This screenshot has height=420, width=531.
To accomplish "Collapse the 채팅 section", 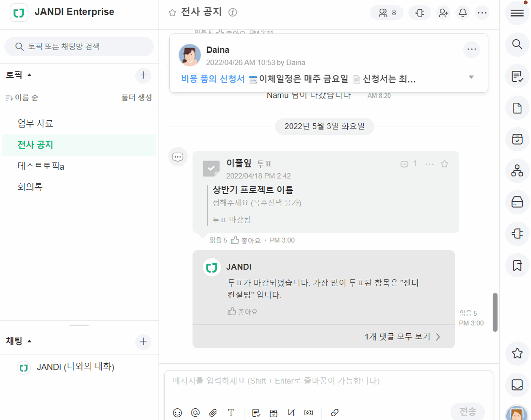I will pyautogui.click(x=29, y=341).
